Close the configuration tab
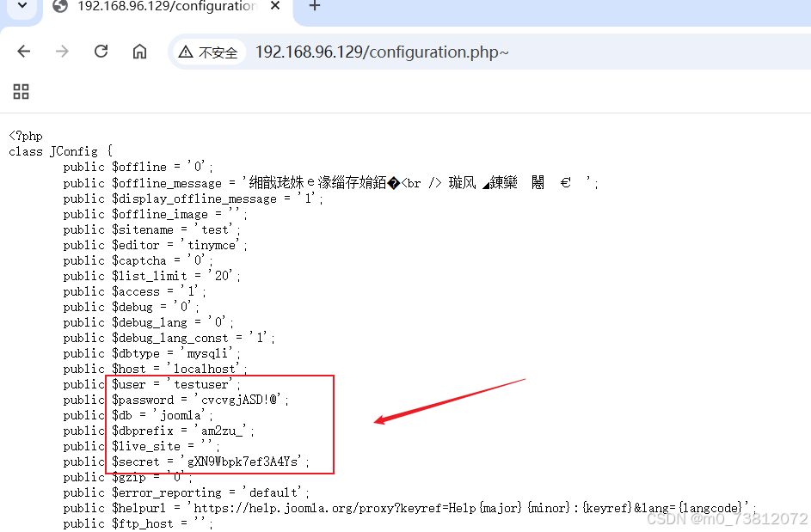The image size is (811, 532). pyautogui.click(x=275, y=6)
